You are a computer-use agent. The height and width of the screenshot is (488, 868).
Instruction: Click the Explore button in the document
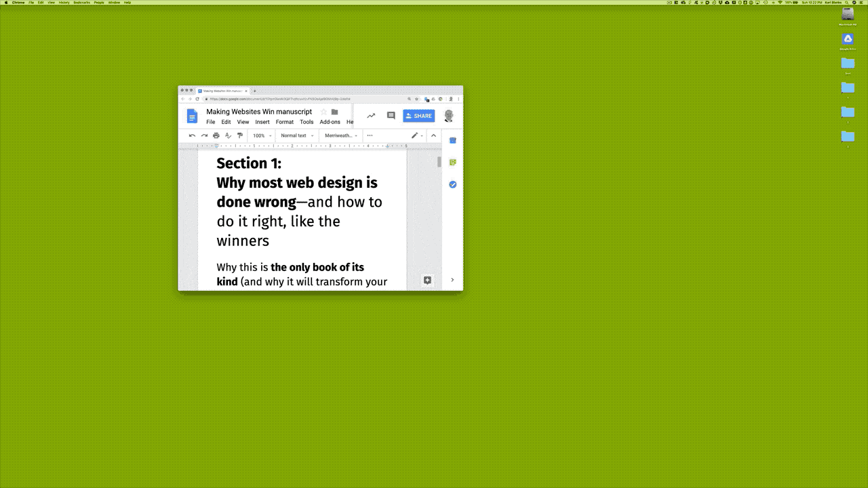pos(427,280)
